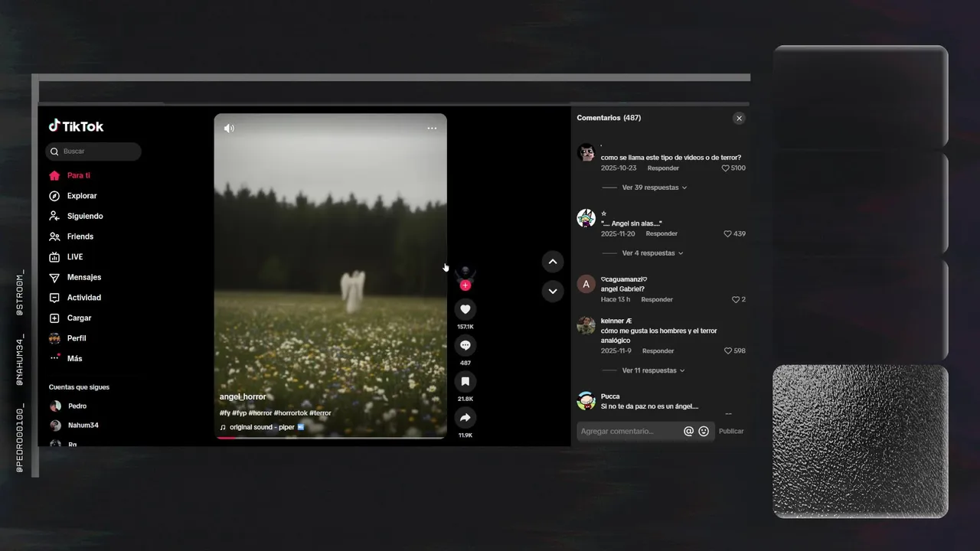The image size is (980, 551).
Task: Like the video with heart icon
Action: pos(465,309)
